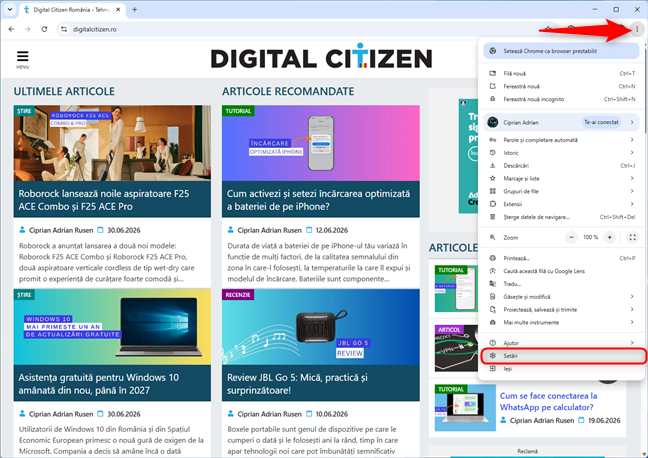Go back with the browser back arrow
Image resolution: width=648 pixels, height=458 pixels.
coord(11,29)
